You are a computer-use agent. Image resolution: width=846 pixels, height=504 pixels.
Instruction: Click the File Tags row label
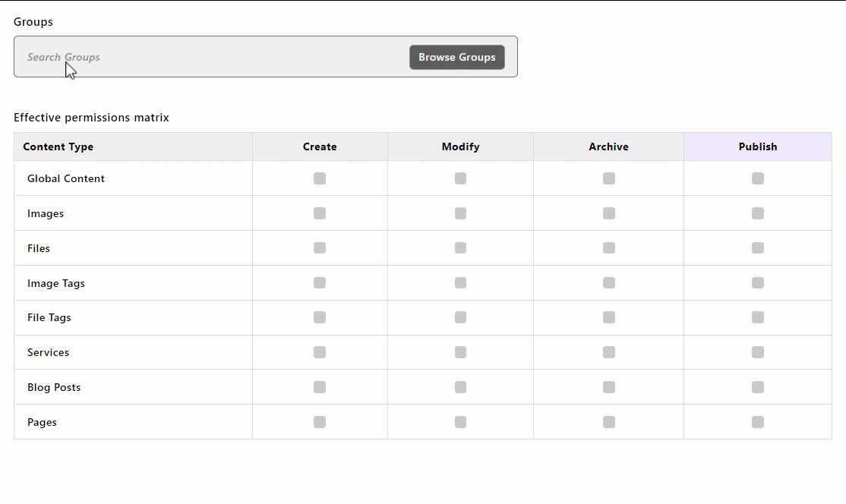[x=49, y=318]
